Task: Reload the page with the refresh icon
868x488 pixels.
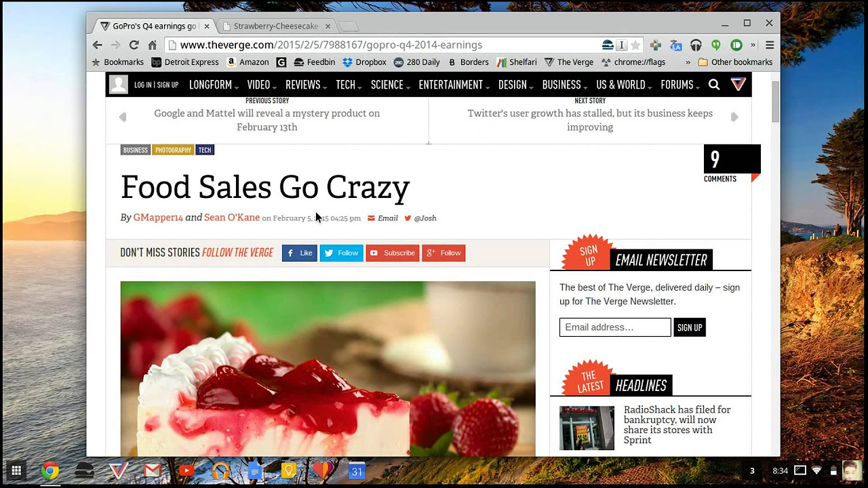Action: pos(134,45)
